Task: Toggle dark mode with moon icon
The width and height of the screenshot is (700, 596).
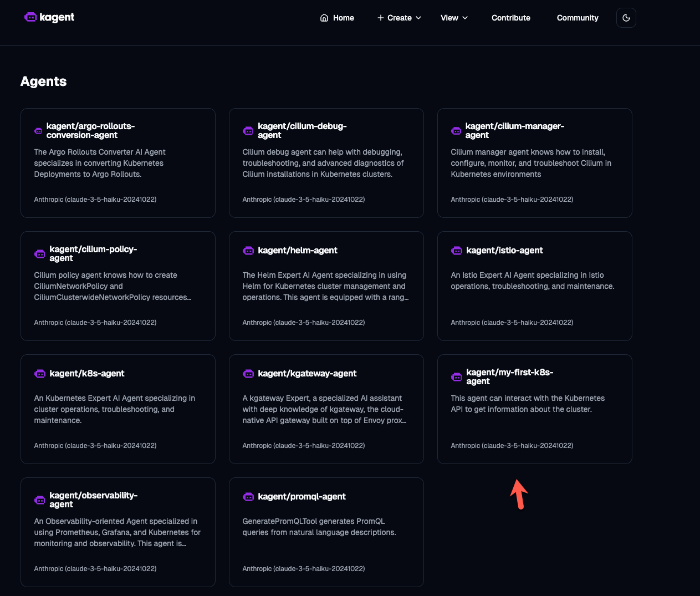Action: coord(626,18)
